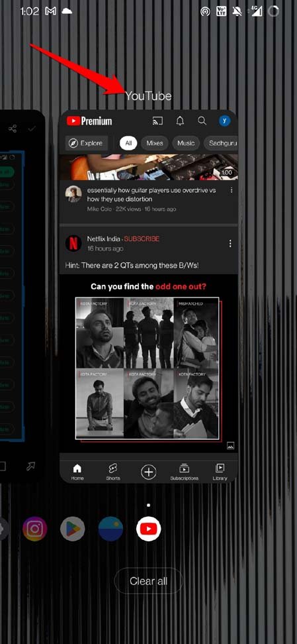Tap the checkmark in the left app card
This screenshot has height=644, width=297.
tap(32, 129)
